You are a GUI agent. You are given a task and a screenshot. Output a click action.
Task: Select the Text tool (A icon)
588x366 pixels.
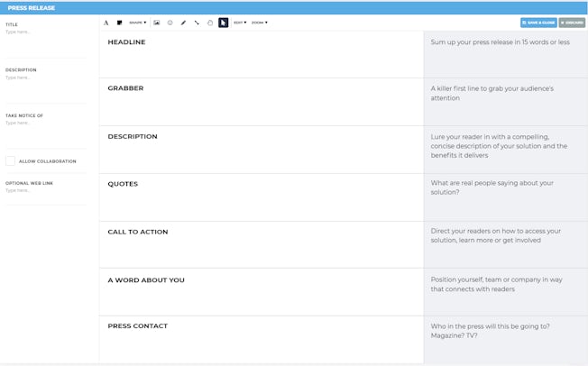tap(106, 23)
